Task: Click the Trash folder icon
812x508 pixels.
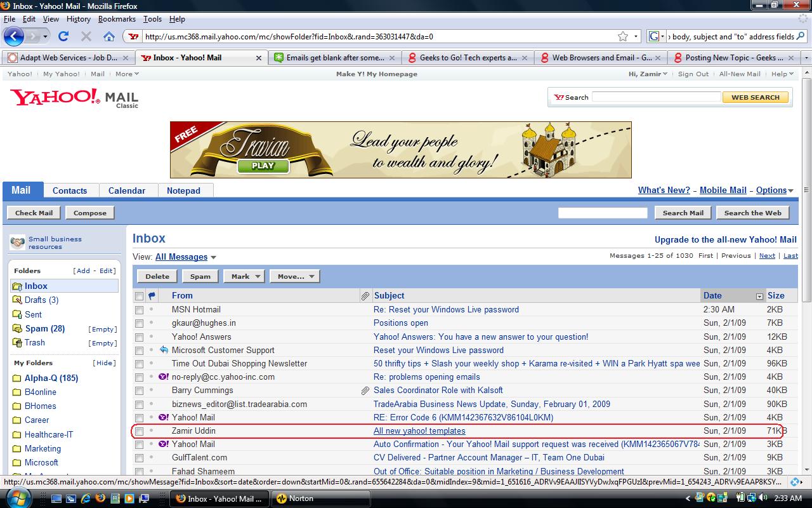Action: [x=17, y=343]
